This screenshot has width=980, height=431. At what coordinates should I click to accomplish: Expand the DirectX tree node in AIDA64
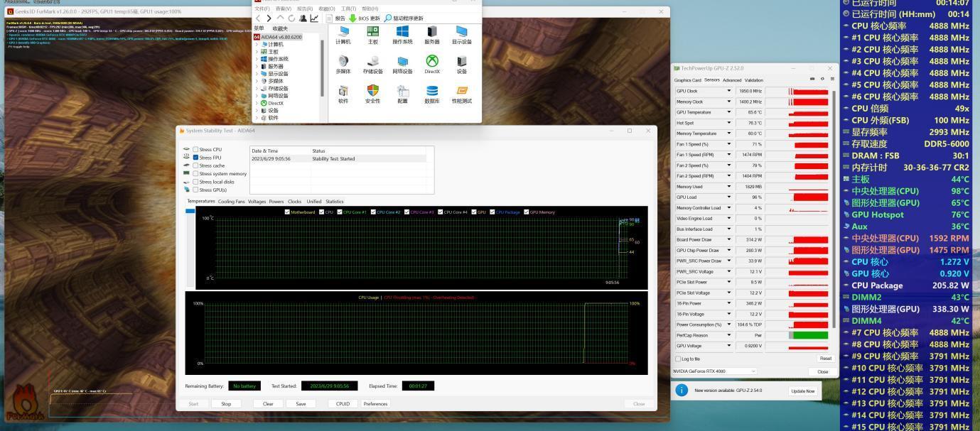(x=257, y=103)
